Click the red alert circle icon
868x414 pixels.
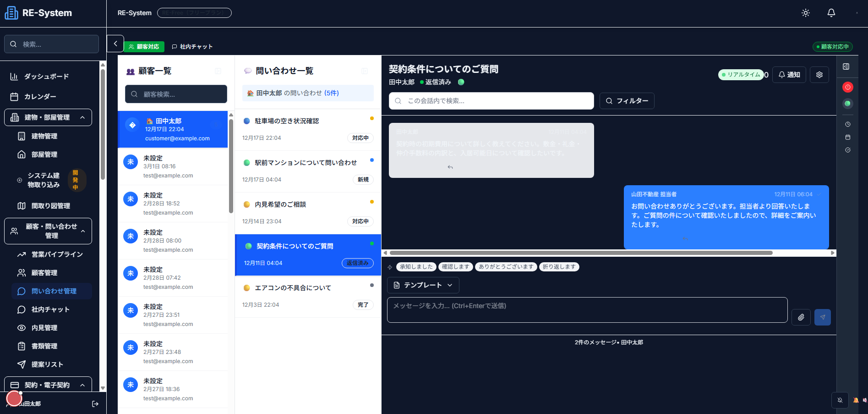[848, 87]
